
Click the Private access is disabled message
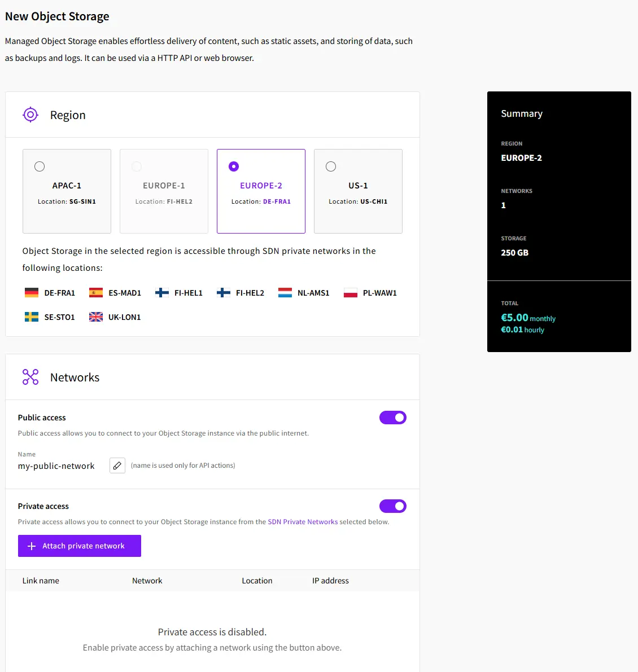point(212,632)
